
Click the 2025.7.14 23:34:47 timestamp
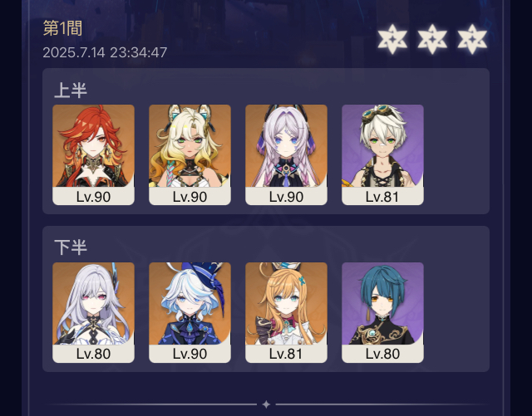click(x=105, y=52)
